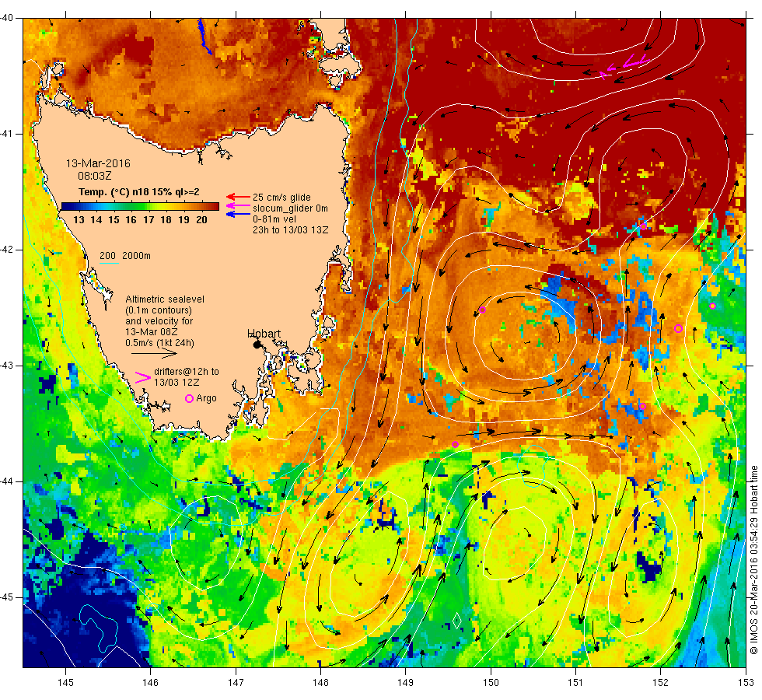Click the IMOS copyright timestamp text

(x=753, y=559)
